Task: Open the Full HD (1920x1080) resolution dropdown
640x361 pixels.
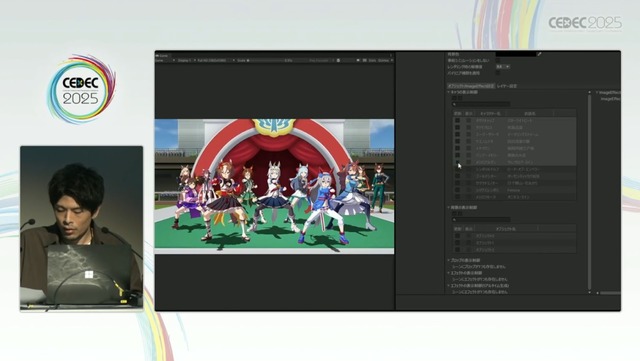Action: 216,60
